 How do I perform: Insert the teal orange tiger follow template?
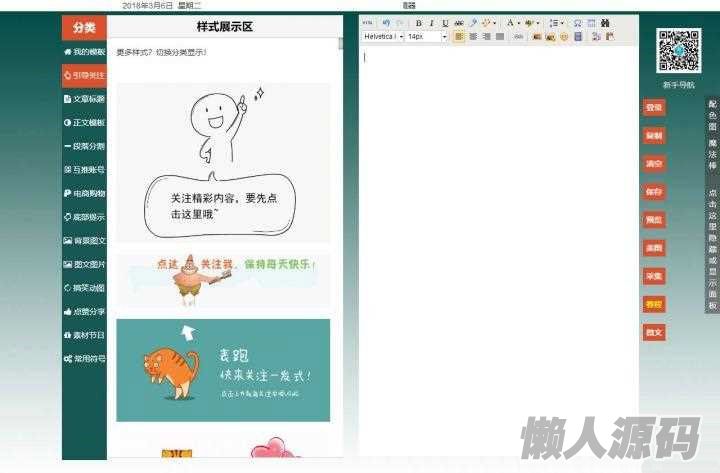point(223,370)
